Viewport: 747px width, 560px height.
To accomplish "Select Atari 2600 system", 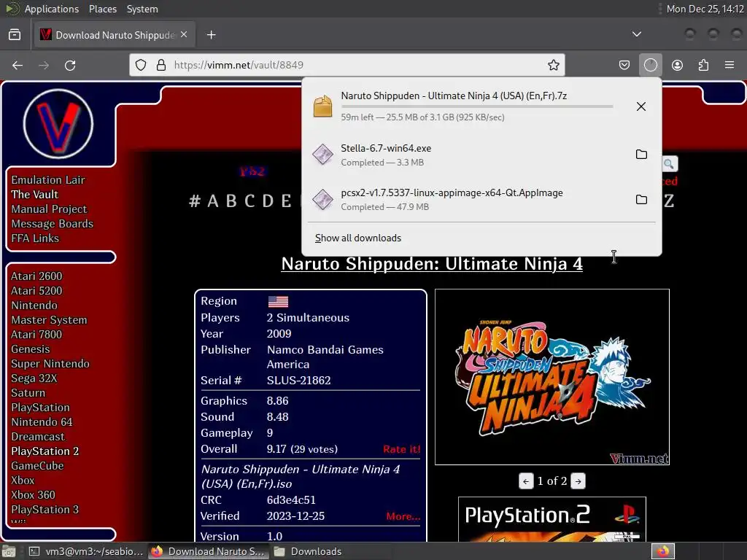I will click(x=36, y=276).
